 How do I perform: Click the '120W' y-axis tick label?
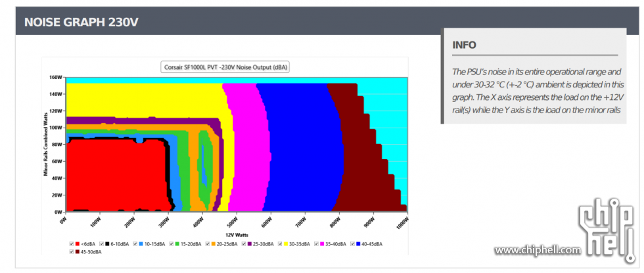(x=56, y=111)
